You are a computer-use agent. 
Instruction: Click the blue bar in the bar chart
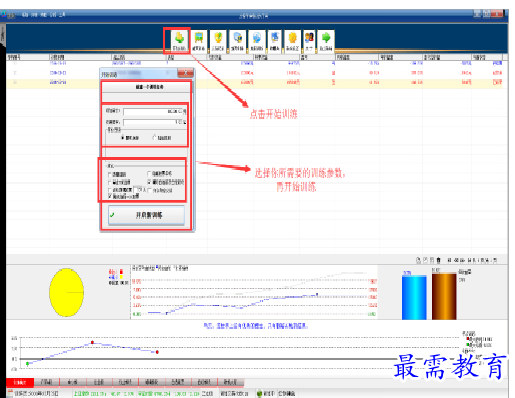click(414, 297)
